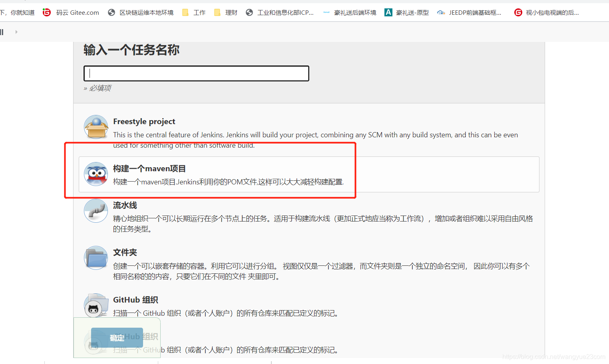Click the maven project description text
This screenshot has width=609, height=364.
(228, 182)
